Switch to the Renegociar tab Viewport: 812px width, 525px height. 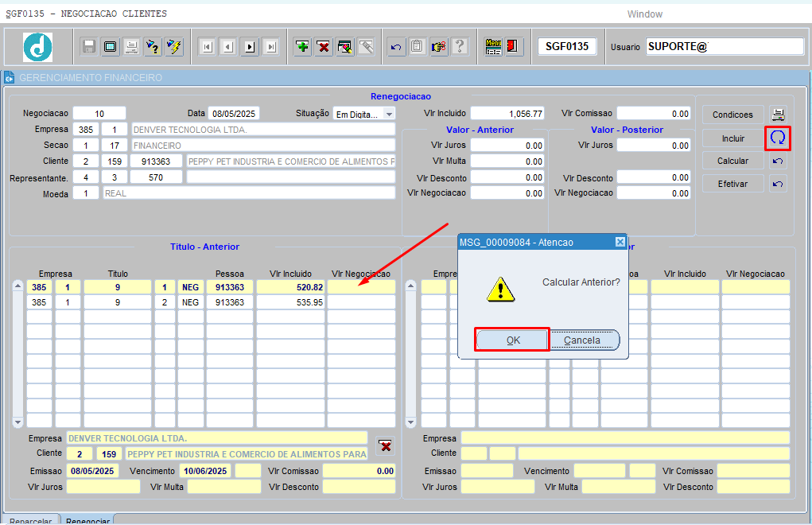click(87, 520)
